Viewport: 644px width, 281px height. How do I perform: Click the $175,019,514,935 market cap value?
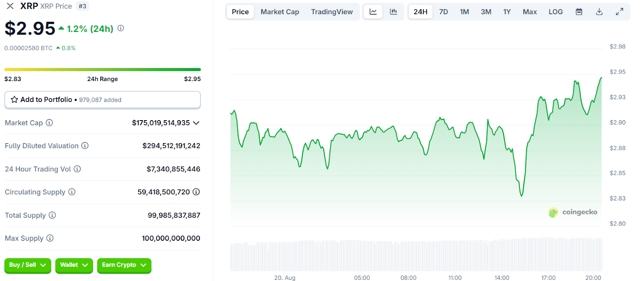coord(161,123)
